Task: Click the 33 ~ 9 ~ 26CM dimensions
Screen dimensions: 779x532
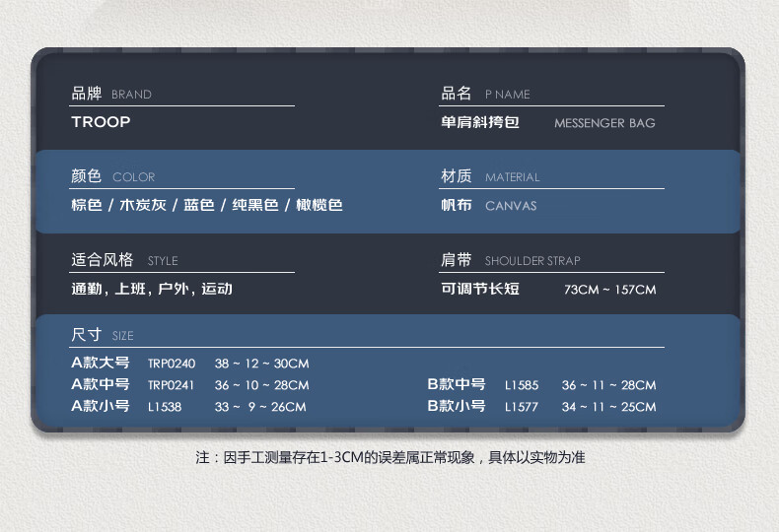Action: coord(260,408)
